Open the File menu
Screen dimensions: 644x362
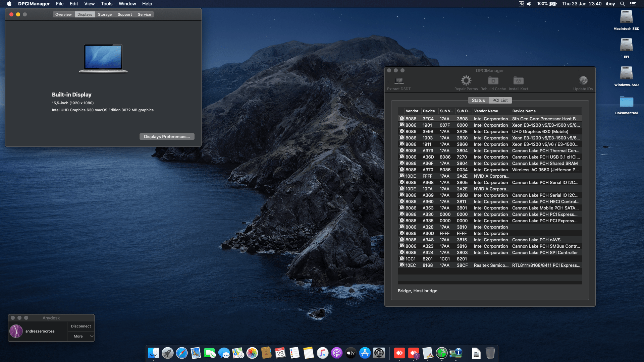point(60,4)
